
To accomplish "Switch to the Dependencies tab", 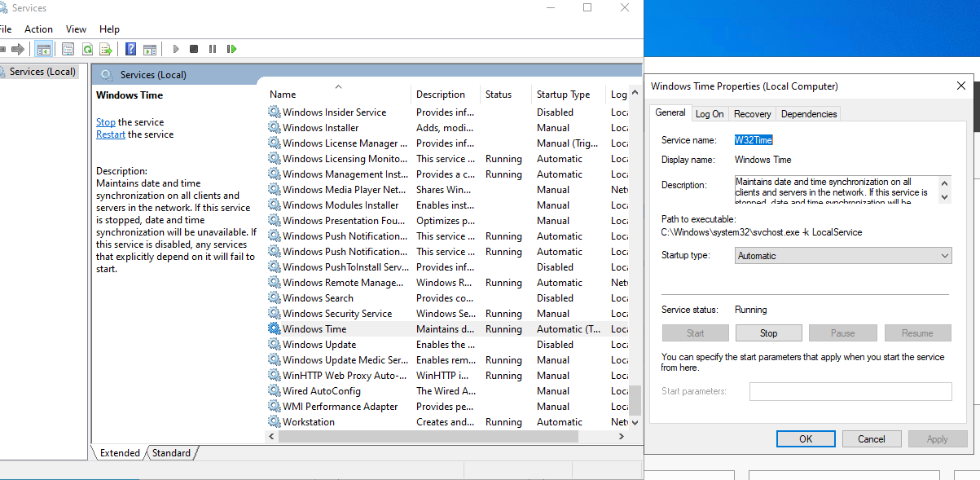I will 808,114.
